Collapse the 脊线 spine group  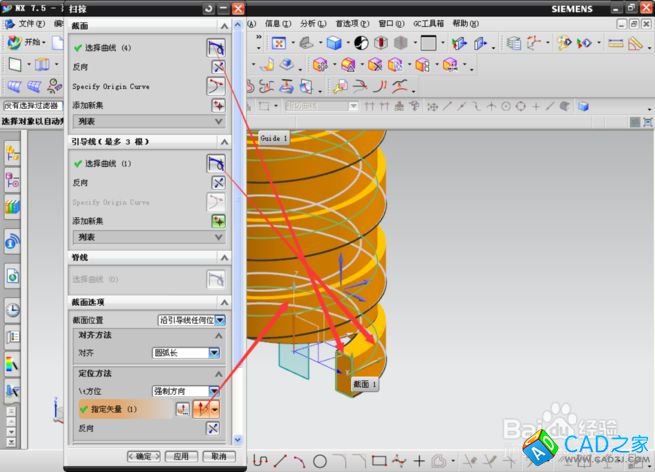pyautogui.click(x=223, y=259)
